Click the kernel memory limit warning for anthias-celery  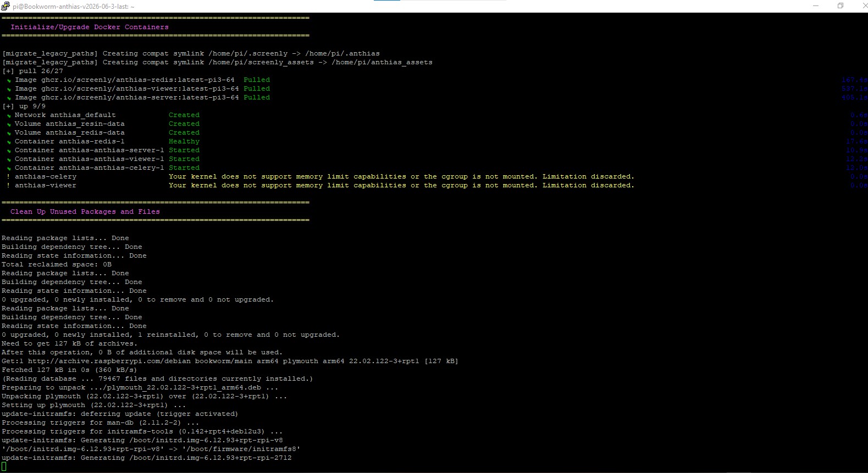401,176
